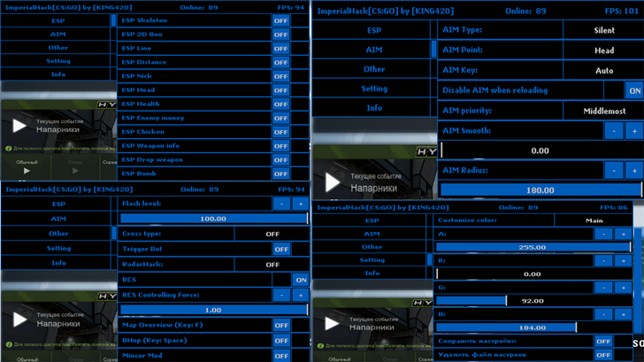This screenshot has height=362, width=644.
Task: Toggle Mincer Mod switch
Action: coord(281,356)
